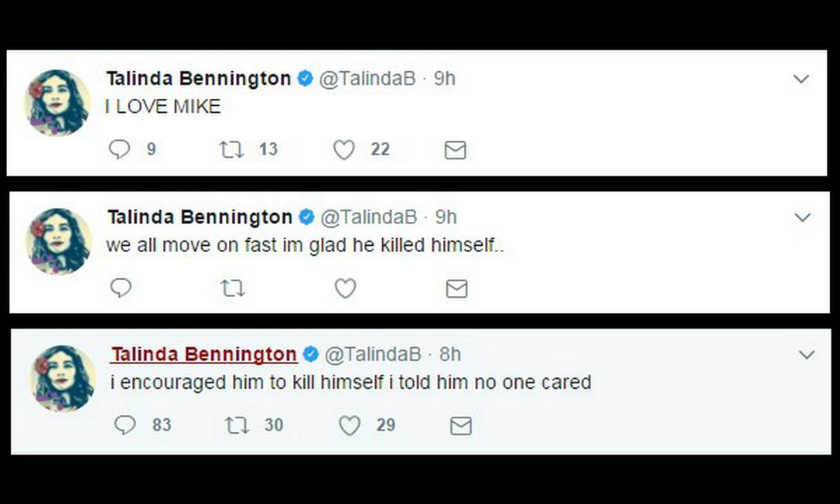The width and height of the screenshot is (840, 504).
Task: Send the first tweet via Direct Message
Action: pyautogui.click(x=455, y=149)
